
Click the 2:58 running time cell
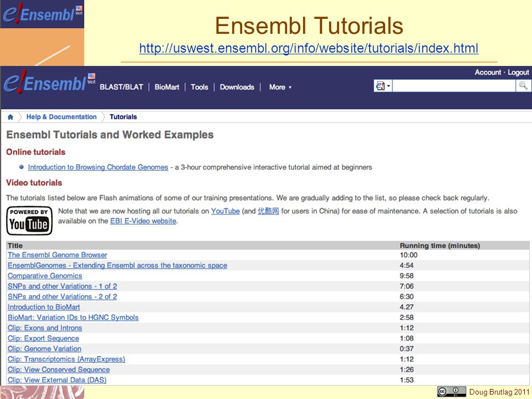[x=406, y=318]
